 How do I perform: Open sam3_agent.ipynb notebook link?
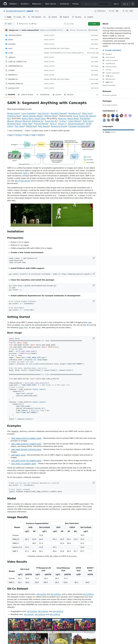18,455
